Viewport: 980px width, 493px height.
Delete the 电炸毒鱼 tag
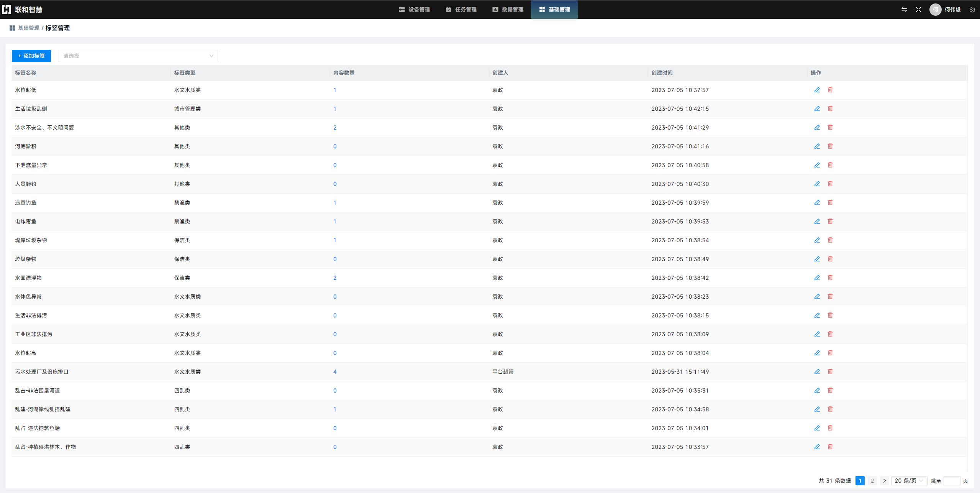coord(830,222)
